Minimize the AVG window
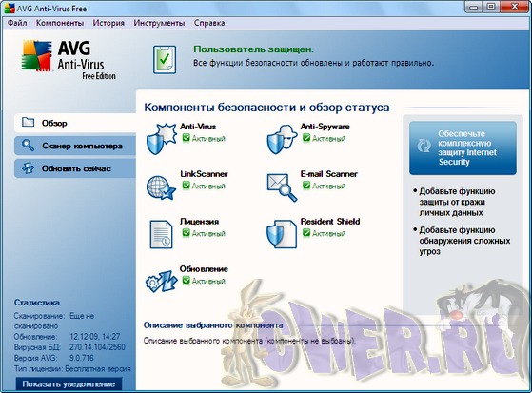This screenshot has width=532, height=393. click(474, 7)
